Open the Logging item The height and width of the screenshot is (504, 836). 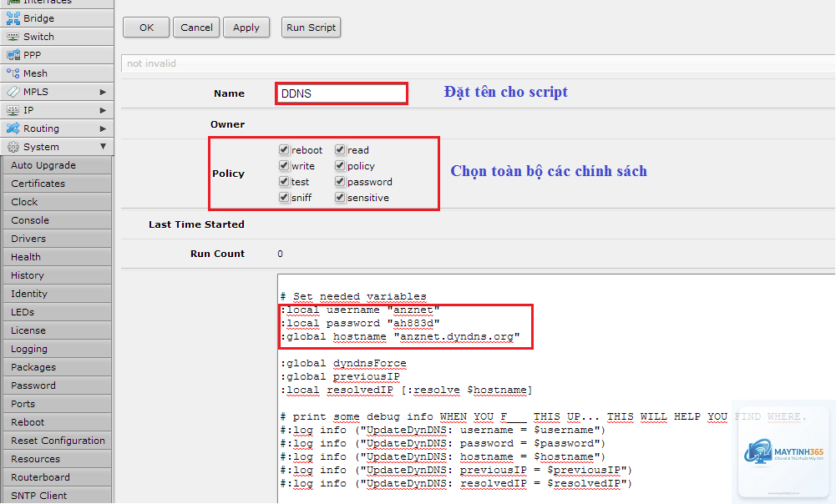(x=57, y=349)
